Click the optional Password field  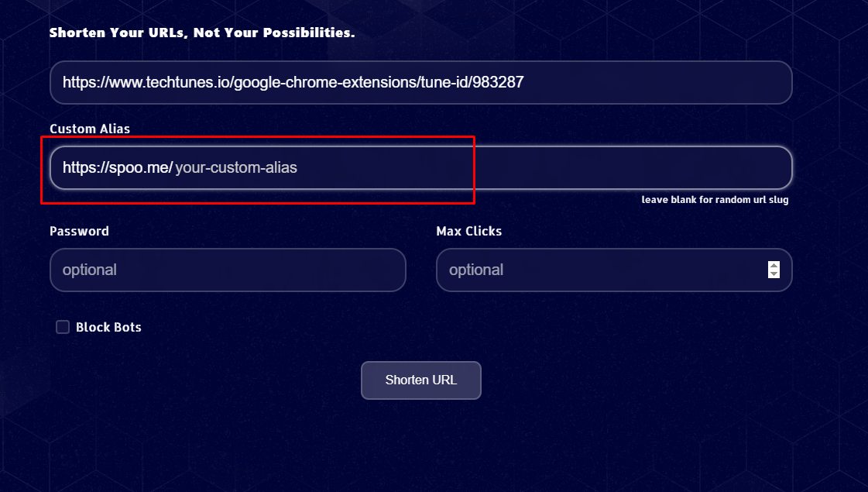(x=228, y=270)
